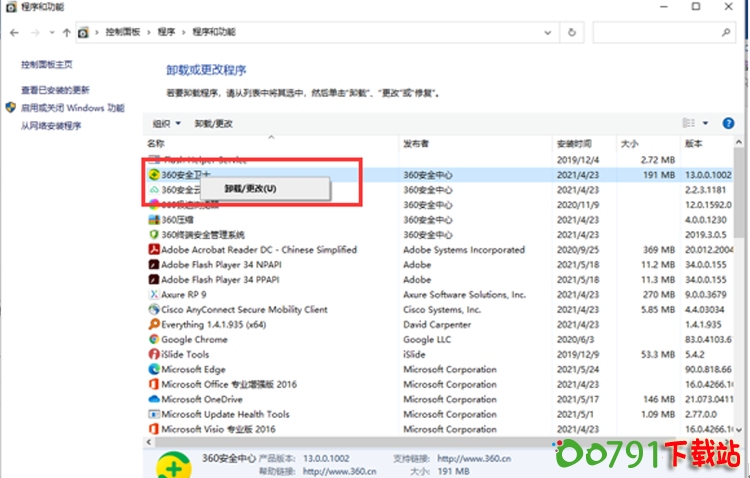
Task: Refresh the program list
Action: pyautogui.click(x=572, y=32)
